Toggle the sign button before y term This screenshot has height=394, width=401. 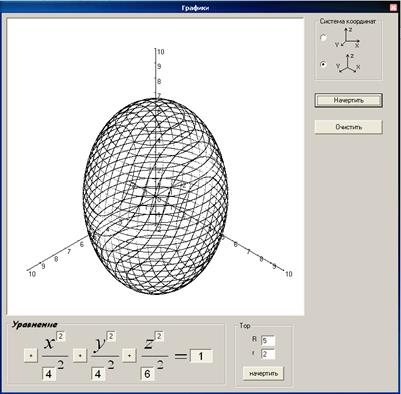point(80,356)
